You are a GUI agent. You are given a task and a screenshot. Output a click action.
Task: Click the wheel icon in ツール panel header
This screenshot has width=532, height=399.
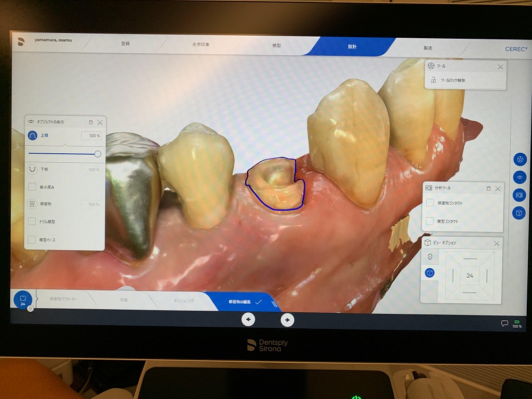point(431,66)
